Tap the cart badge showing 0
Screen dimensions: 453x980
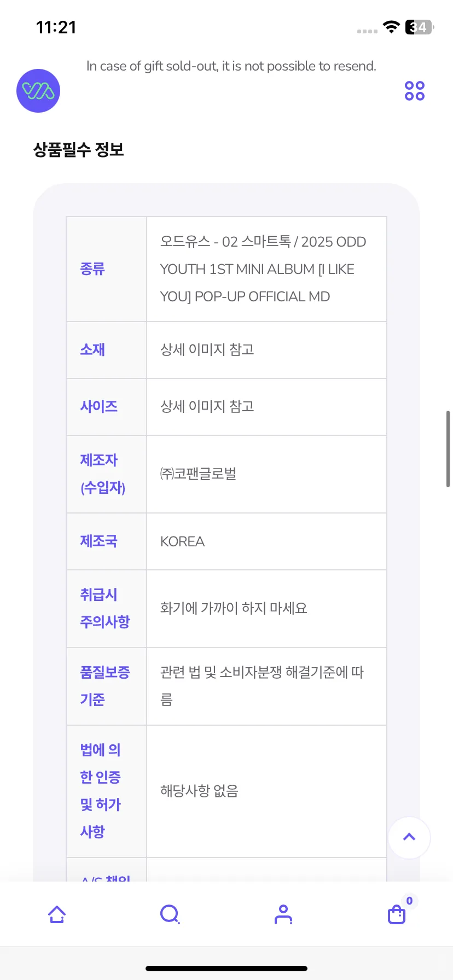click(409, 901)
